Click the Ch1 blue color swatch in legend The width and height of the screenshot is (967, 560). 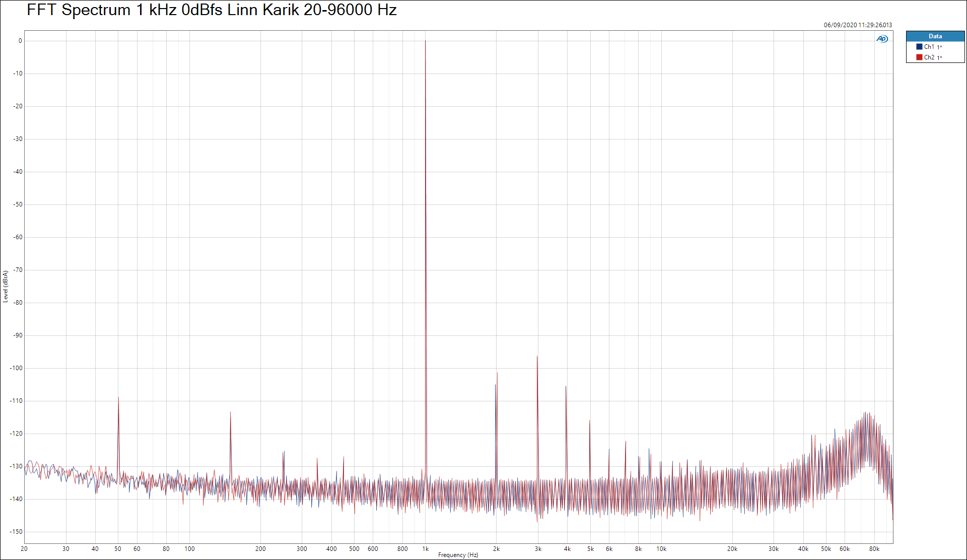pyautogui.click(x=919, y=47)
